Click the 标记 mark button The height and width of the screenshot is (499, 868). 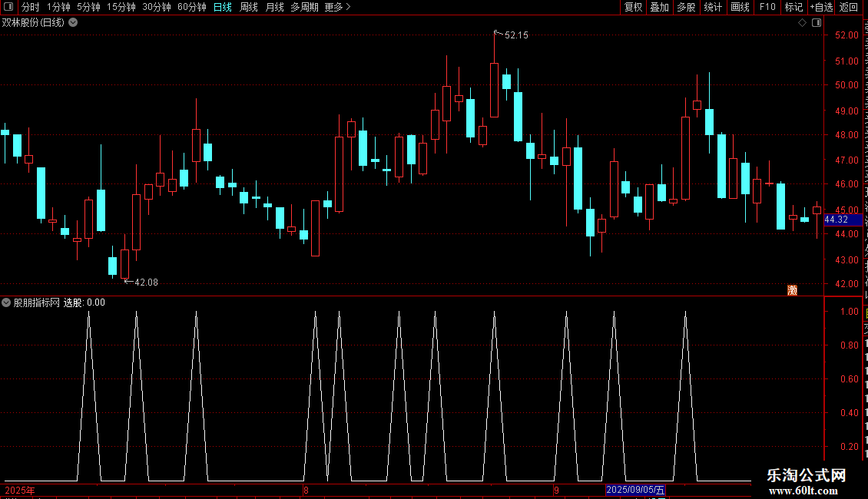coord(793,7)
